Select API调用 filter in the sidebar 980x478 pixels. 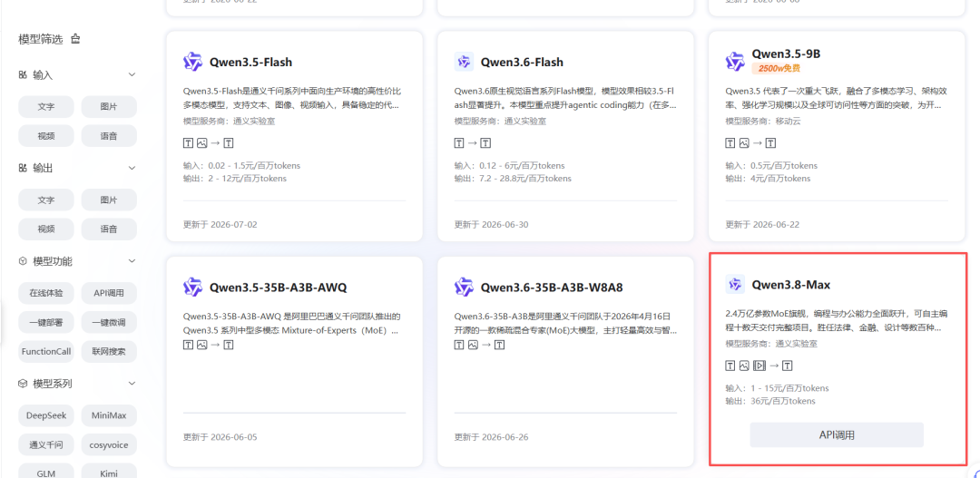tap(109, 293)
